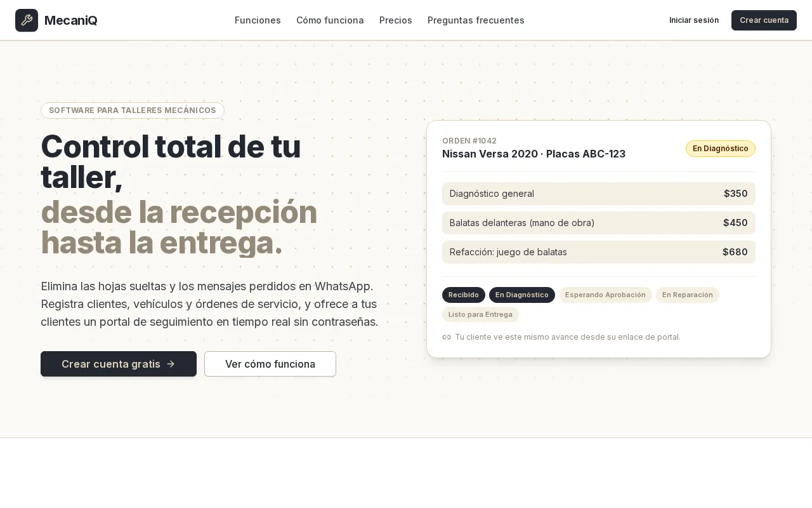Click the Crear cuenta button in header
Viewport: 812px width, 508px height.
coord(764,20)
